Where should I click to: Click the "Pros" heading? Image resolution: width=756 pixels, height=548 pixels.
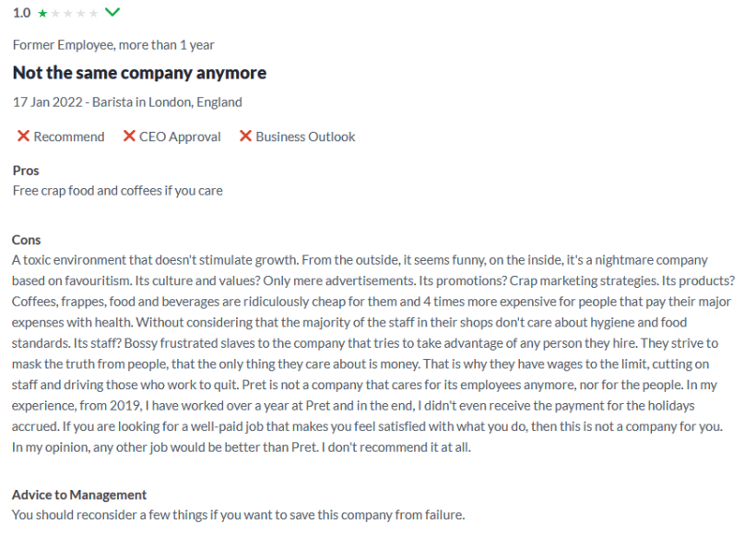coord(26,171)
